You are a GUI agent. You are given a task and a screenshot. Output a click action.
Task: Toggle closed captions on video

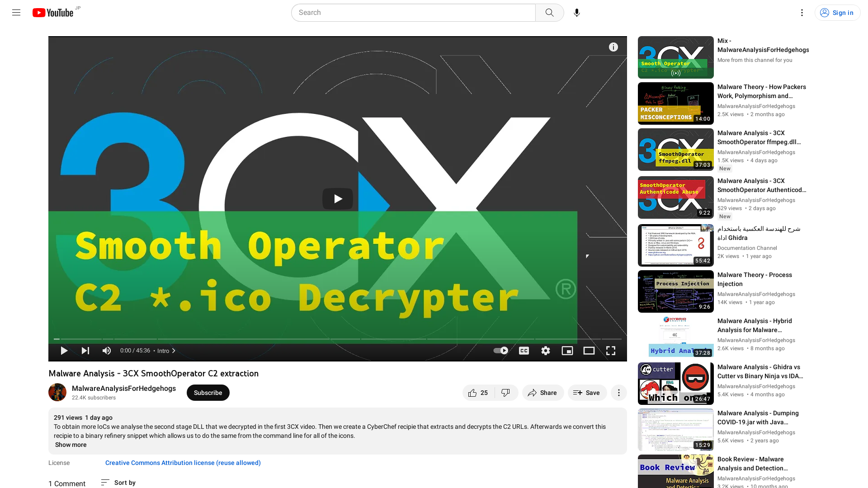[524, 350]
